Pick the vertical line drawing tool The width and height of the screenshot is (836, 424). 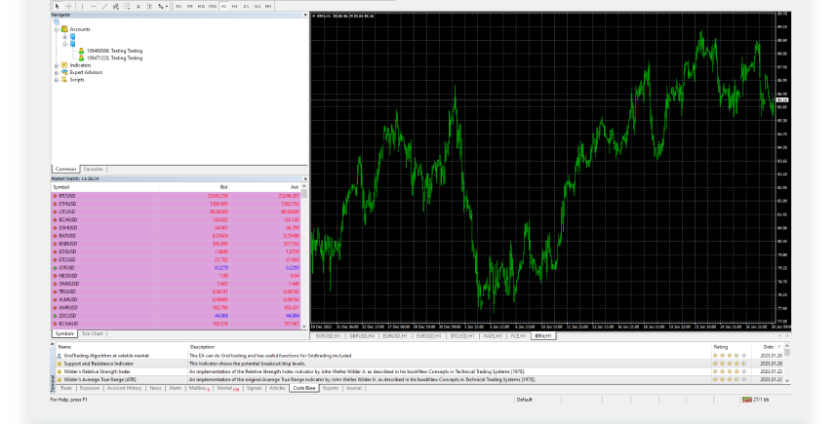[x=83, y=6]
